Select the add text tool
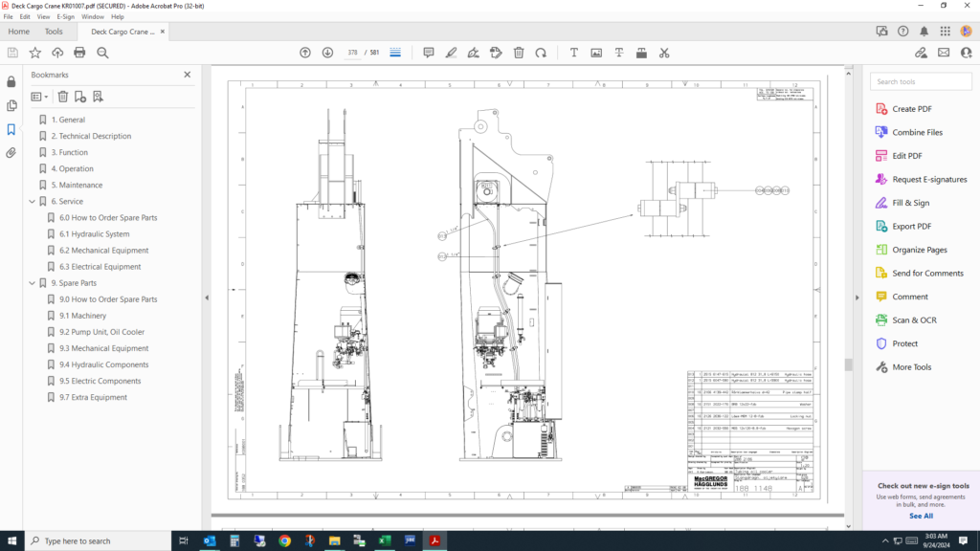The height and width of the screenshot is (551, 980). 574,54
